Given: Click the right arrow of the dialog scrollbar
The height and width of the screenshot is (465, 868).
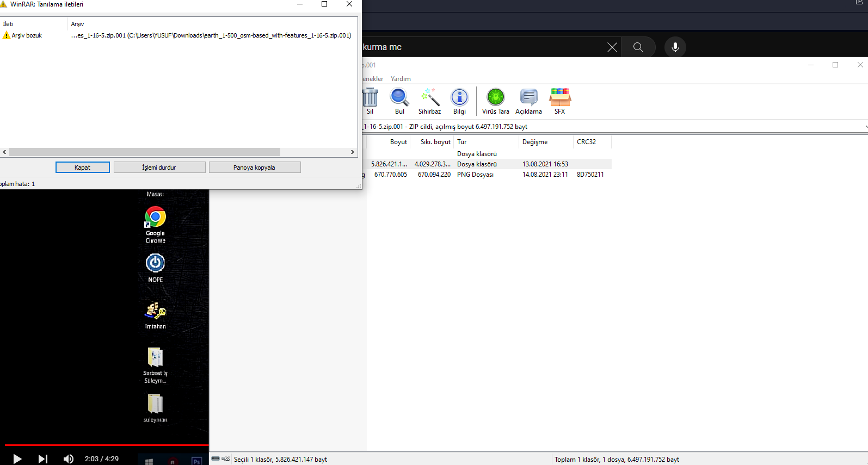Looking at the screenshot, I should click(x=353, y=152).
